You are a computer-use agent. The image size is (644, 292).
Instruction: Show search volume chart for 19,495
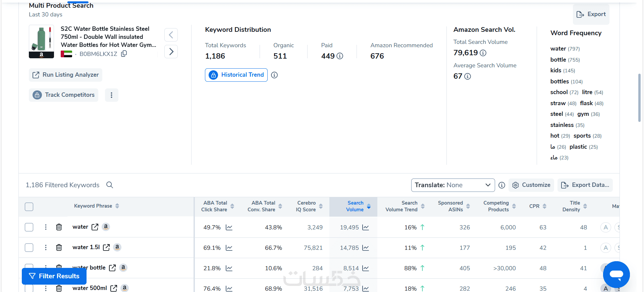[366, 227]
